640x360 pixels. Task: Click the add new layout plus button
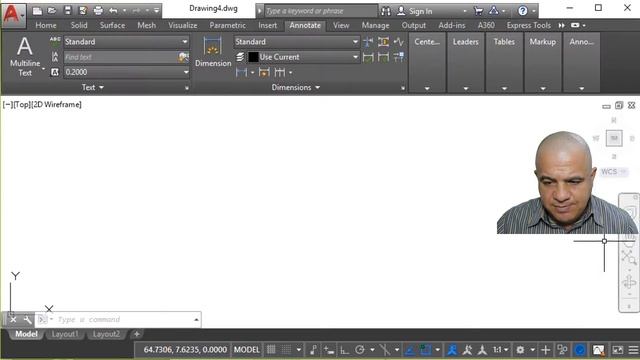tap(137, 334)
